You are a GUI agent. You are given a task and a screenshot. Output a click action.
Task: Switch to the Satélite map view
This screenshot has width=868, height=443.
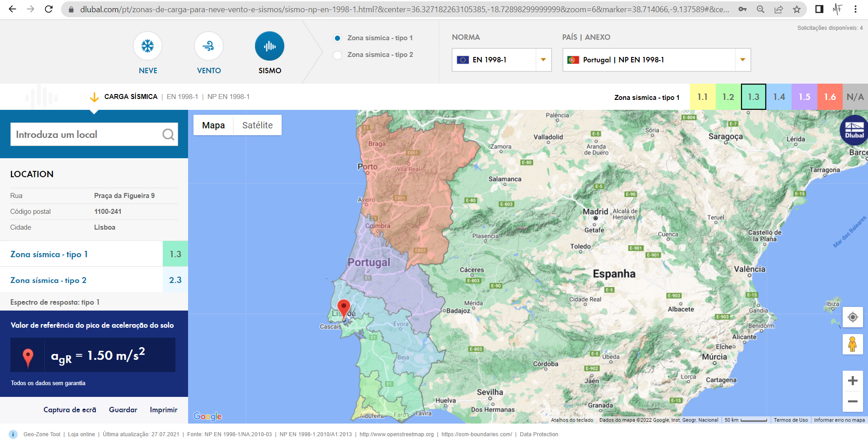click(x=257, y=125)
